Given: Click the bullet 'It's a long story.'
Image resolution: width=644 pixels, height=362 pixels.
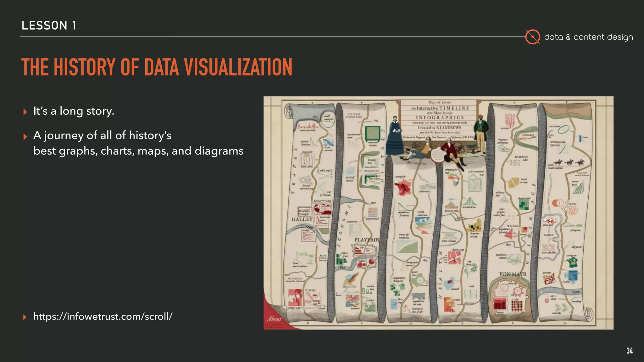Looking at the screenshot, I should (x=74, y=111).
